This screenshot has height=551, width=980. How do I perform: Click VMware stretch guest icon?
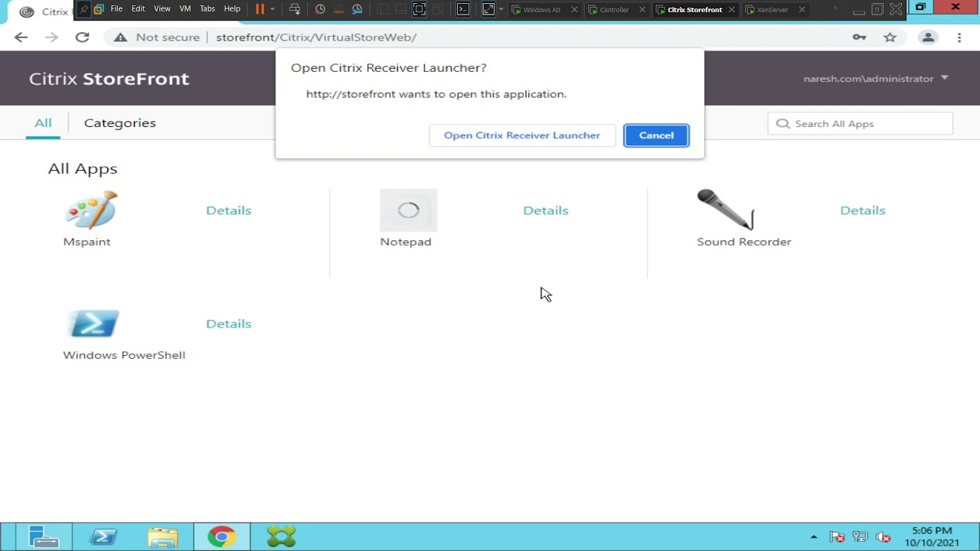(488, 9)
